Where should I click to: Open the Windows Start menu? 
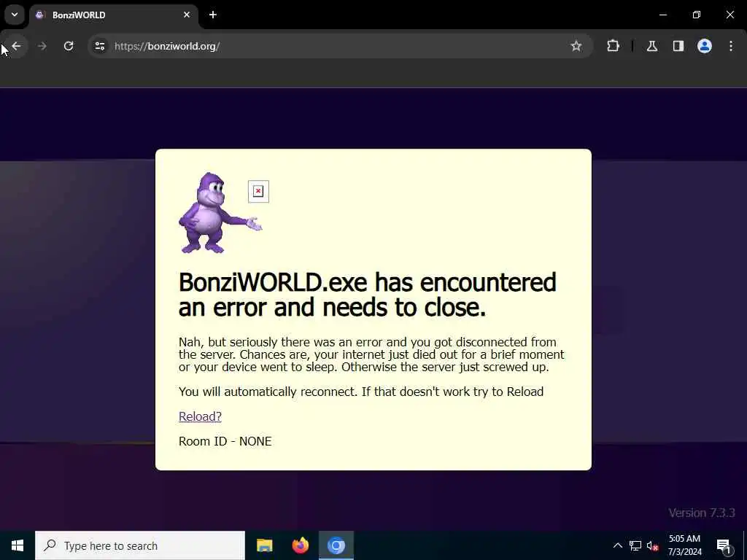(18, 545)
